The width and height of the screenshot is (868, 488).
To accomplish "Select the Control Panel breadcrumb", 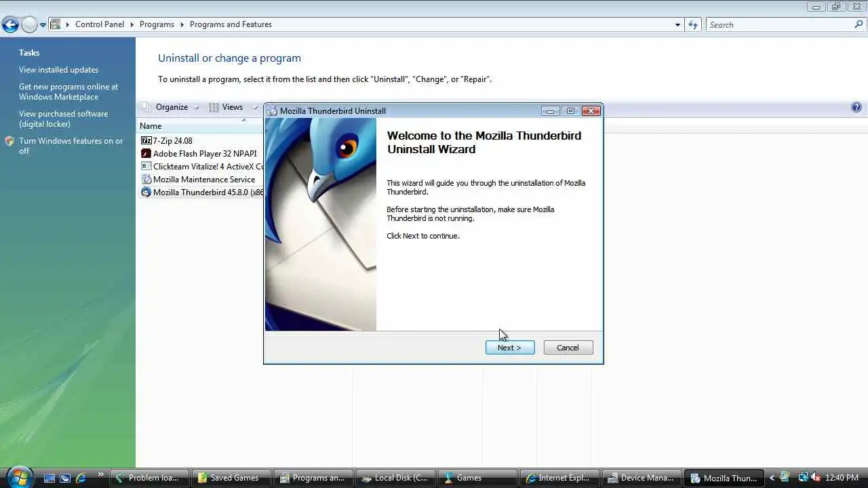I will pos(100,24).
